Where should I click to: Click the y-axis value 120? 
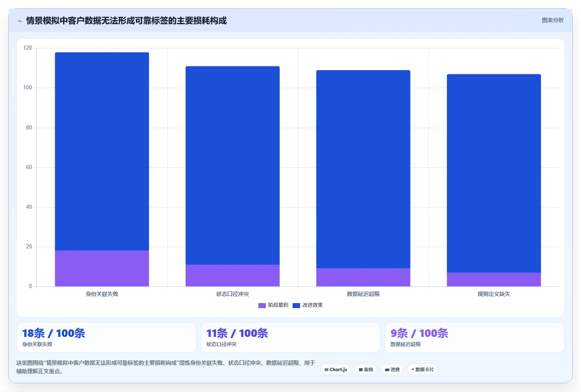click(28, 48)
